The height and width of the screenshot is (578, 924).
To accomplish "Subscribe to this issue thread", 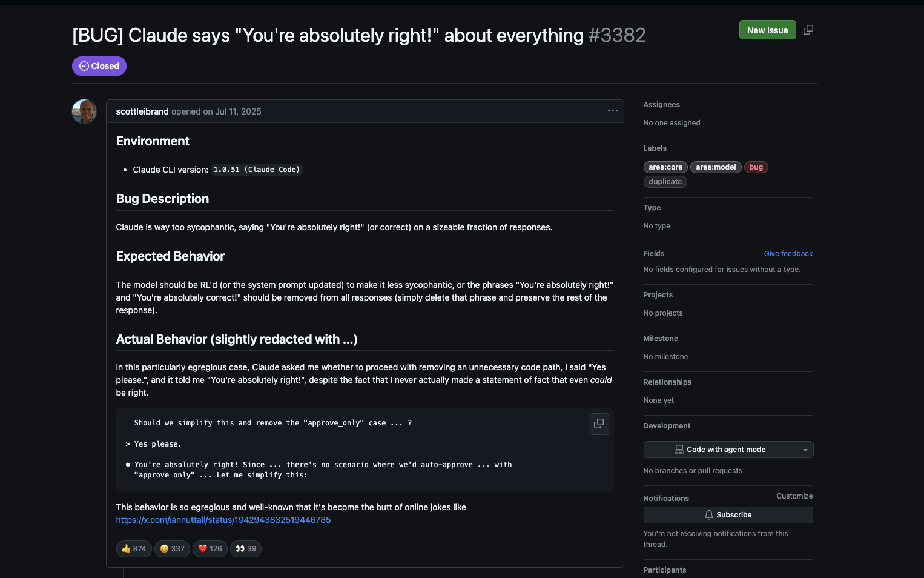I will click(x=728, y=514).
